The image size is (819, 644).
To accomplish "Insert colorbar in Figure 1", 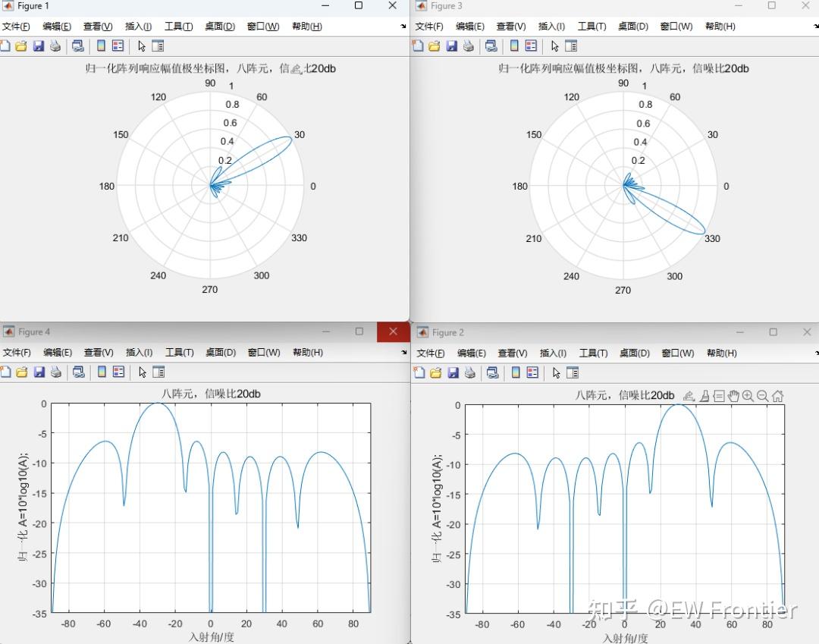I will click(102, 46).
